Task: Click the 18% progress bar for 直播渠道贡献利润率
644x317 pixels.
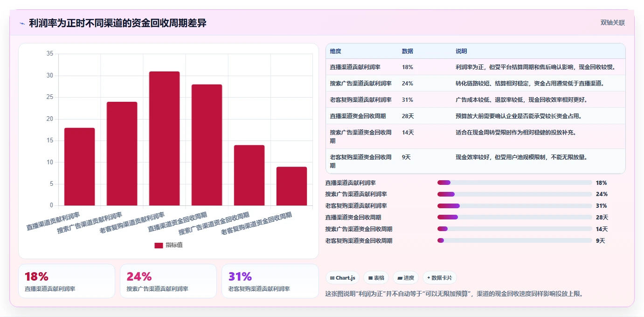Action: click(x=515, y=183)
